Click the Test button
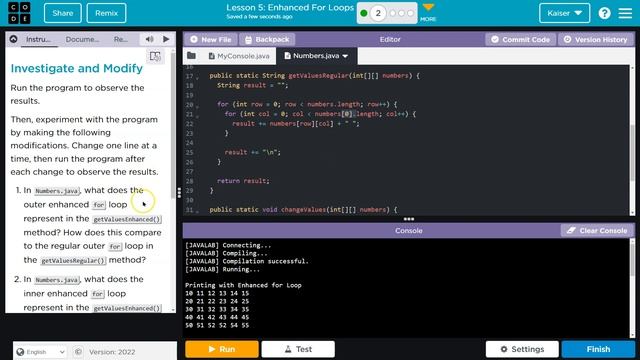 (298, 349)
